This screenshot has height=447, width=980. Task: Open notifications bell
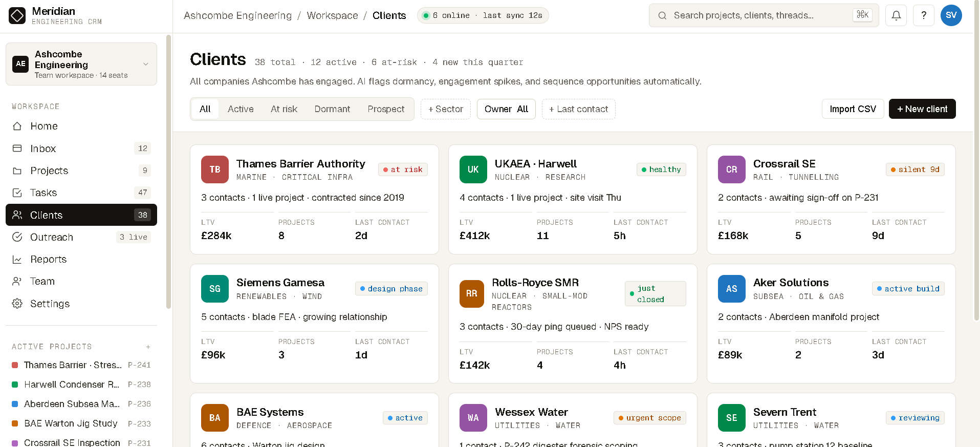click(896, 15)
